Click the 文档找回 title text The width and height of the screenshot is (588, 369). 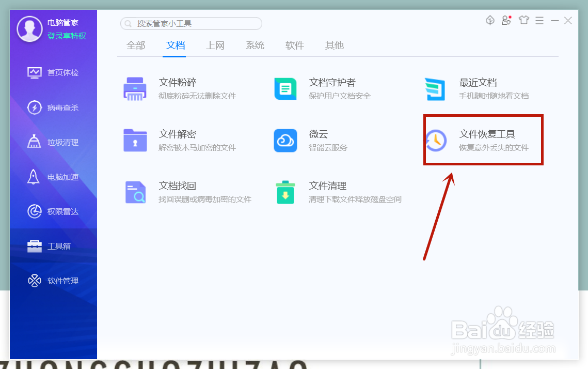[178, 186]
